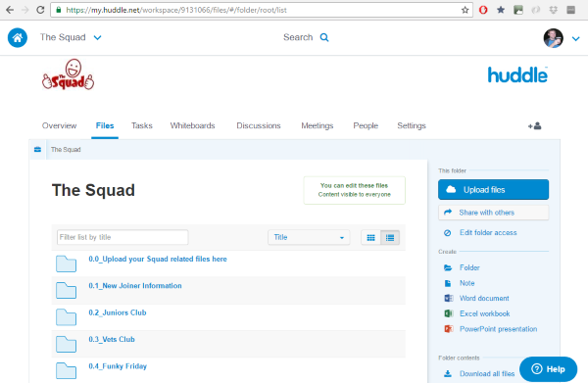588x383 pixels.
Task: Switch to the Tasks tab
Action: click(142, 126)
